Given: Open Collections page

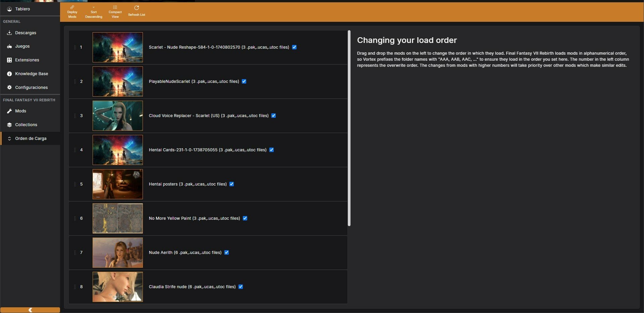Looking at the screenshot, I should [30, 125].
